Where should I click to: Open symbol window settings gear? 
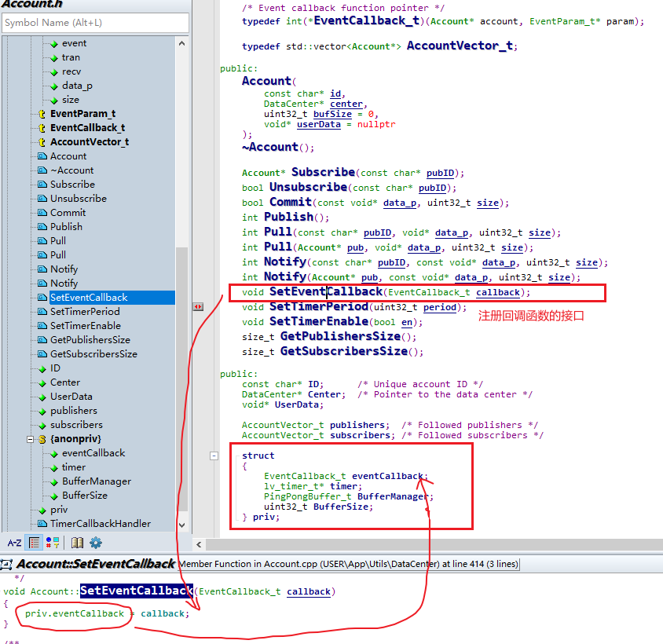coord(96,543)
